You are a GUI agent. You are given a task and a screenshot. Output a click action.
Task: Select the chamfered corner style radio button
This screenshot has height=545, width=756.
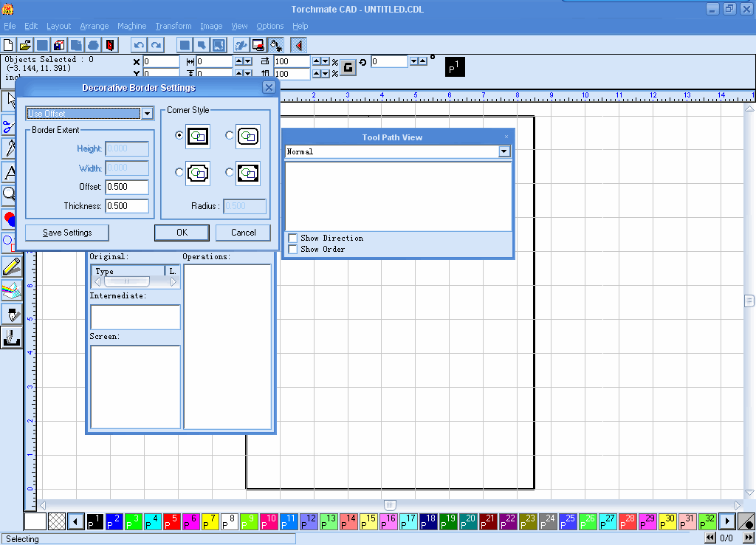179,172
